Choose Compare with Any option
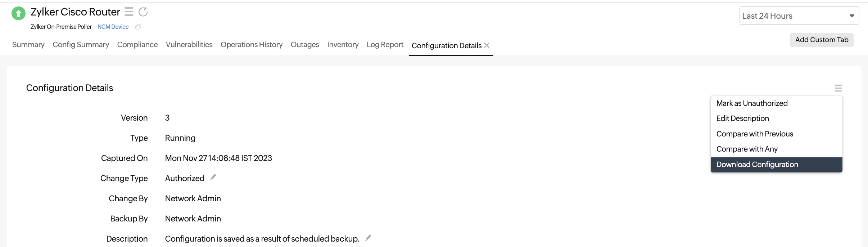The image size is (868, 247). click(747, 149)
